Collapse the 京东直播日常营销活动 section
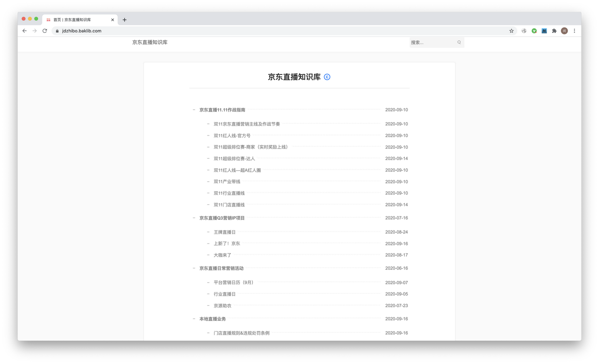 click(194, 268)
